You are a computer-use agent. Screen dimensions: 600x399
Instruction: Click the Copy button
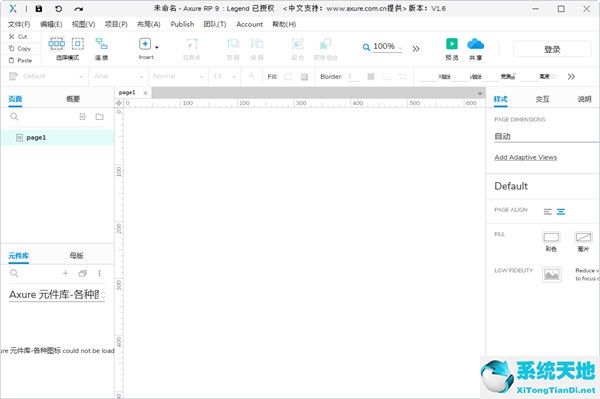click(19, 49)
